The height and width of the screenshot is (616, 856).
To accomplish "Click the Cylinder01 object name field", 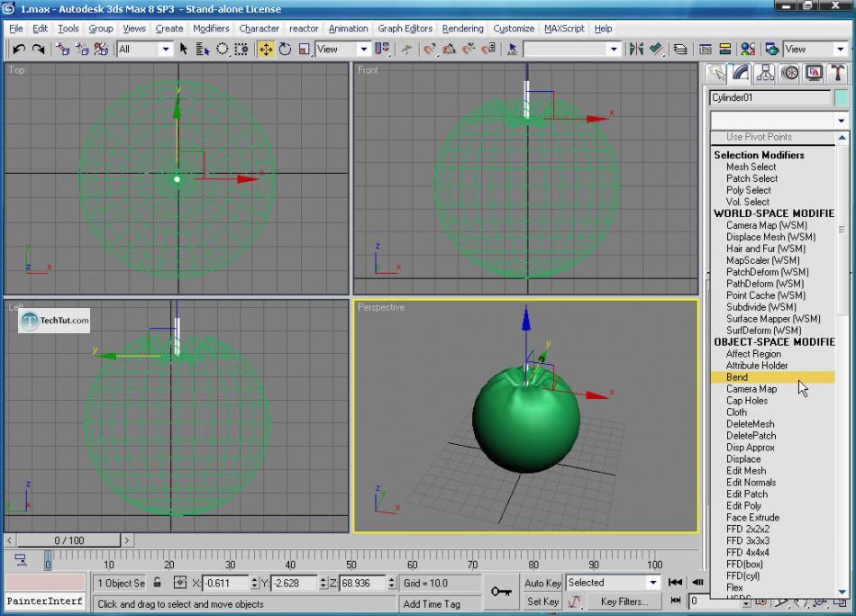I will click(x=769, y=97).
